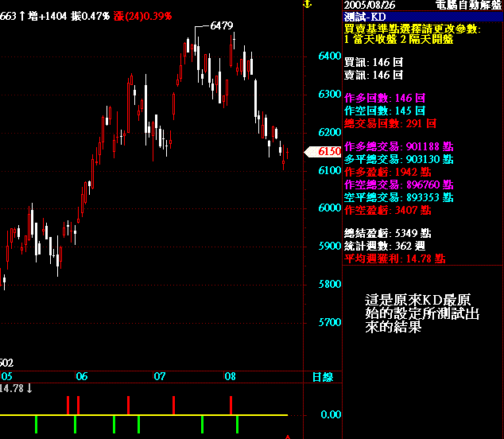Click the red 漲(24)0.39% change text
This screenshot has width=504, height=439.
(x=143, y=16)
